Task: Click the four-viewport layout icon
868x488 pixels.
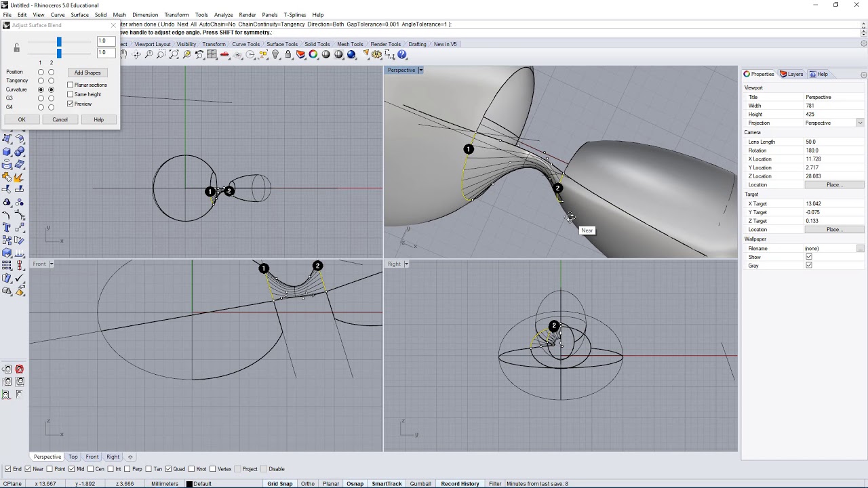Action: point(212,54)
